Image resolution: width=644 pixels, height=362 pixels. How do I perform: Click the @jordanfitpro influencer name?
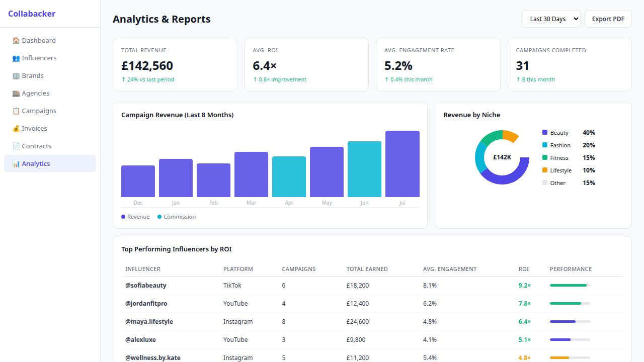pyautogui.click(x=146, y=303)
